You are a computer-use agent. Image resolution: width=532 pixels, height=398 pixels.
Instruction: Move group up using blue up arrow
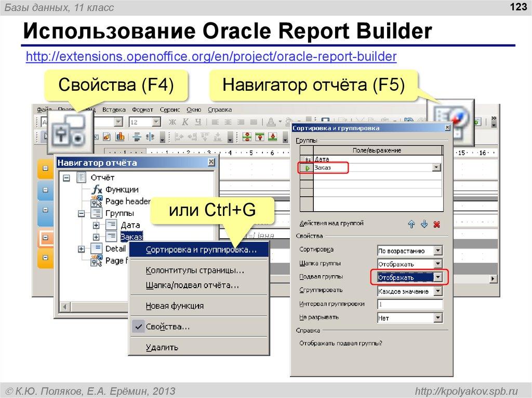pyautogui.click(x=411, y=225)
